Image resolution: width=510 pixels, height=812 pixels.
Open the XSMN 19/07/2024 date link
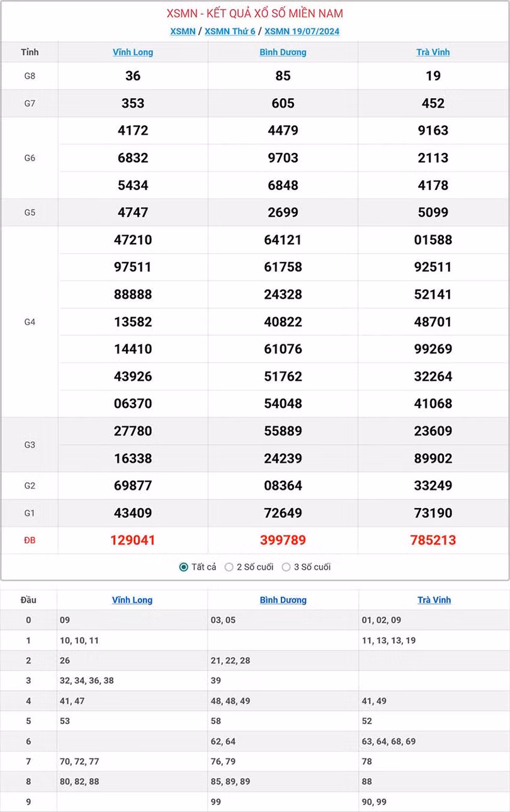[302, 31]
